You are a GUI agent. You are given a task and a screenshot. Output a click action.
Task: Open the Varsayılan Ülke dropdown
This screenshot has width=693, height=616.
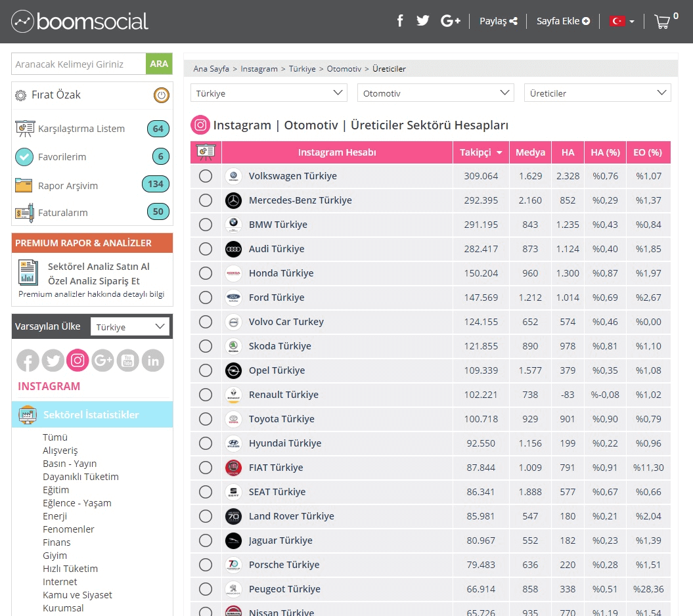pos(130,326)
